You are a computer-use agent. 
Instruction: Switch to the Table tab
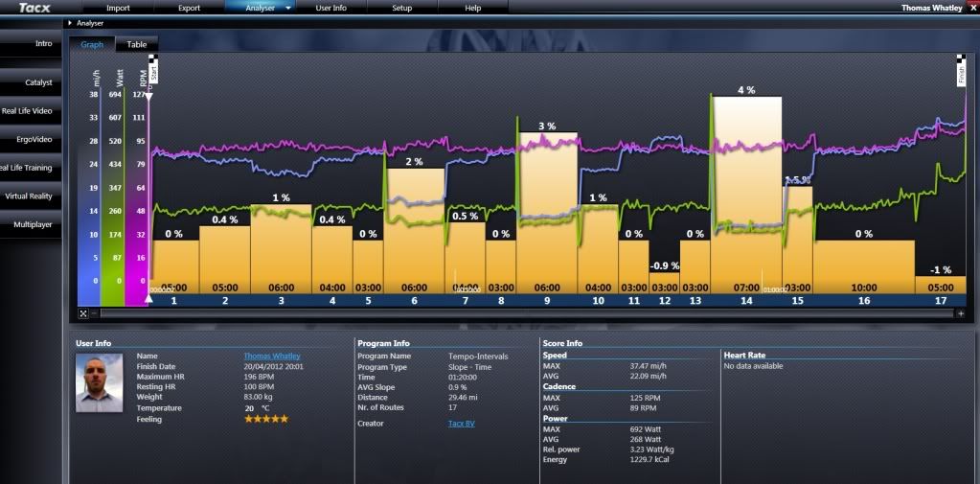[x=137, y=44]
